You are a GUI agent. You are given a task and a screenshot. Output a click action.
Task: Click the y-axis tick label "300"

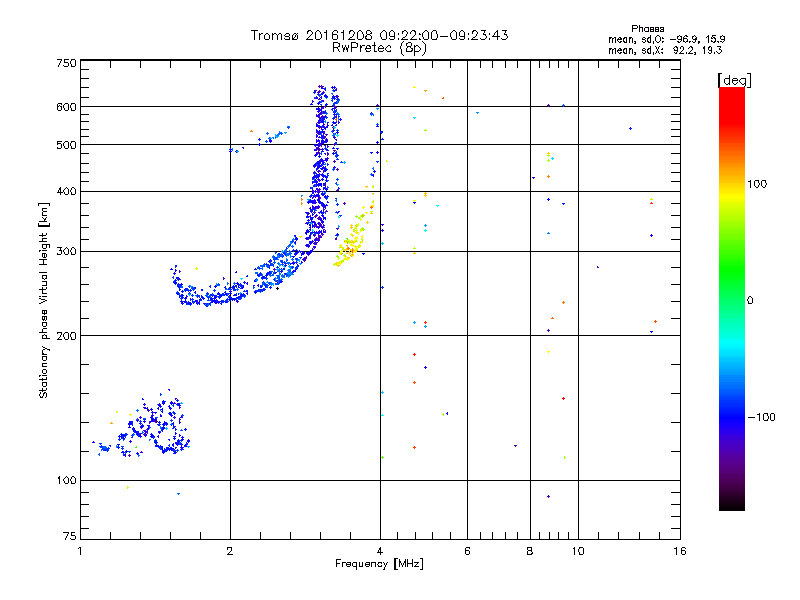[x=66, y=251]
